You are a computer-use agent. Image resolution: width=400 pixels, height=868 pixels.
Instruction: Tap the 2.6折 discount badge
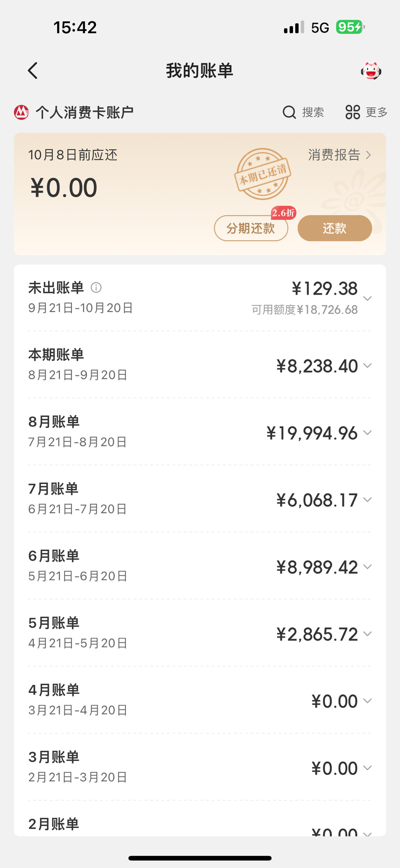click(283, 212)
